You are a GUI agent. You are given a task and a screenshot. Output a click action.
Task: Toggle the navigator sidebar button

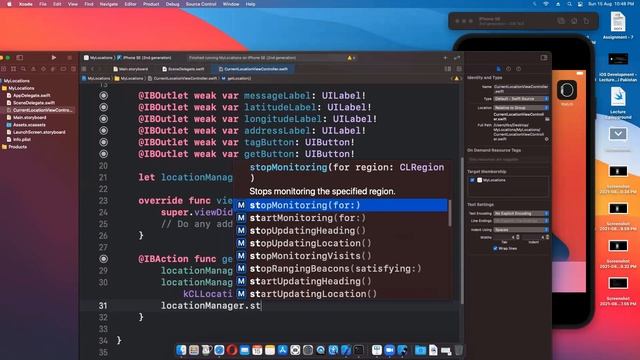pos(20,58)
